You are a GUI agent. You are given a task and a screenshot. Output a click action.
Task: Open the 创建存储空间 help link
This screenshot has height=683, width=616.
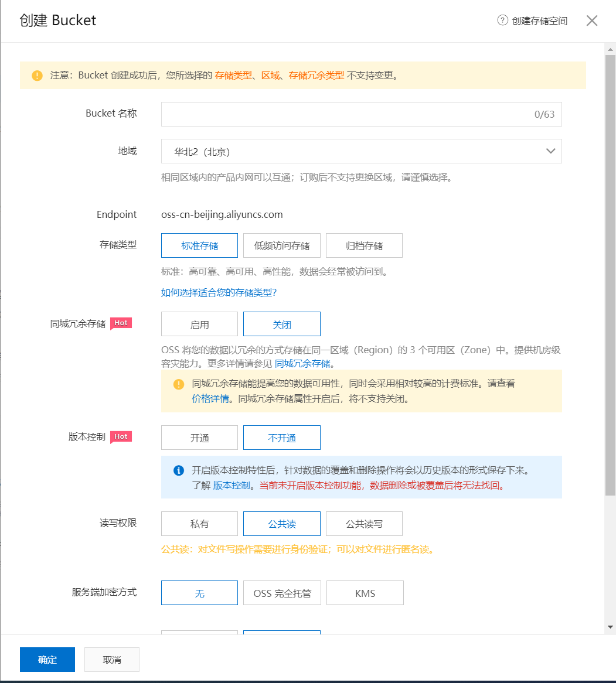point(539,21)
